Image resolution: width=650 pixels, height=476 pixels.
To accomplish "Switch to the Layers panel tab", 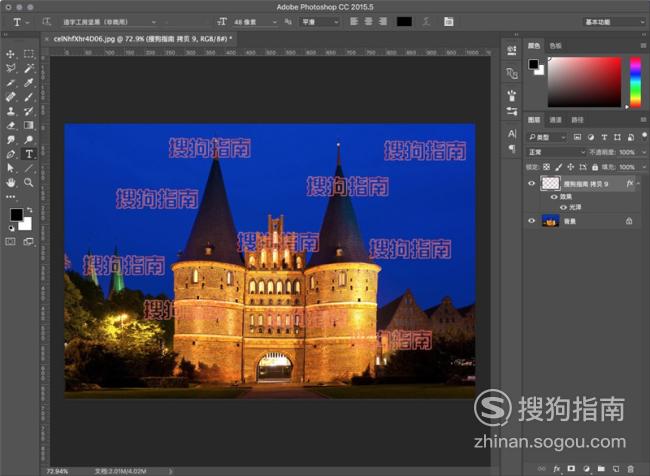I will (534, 120).
